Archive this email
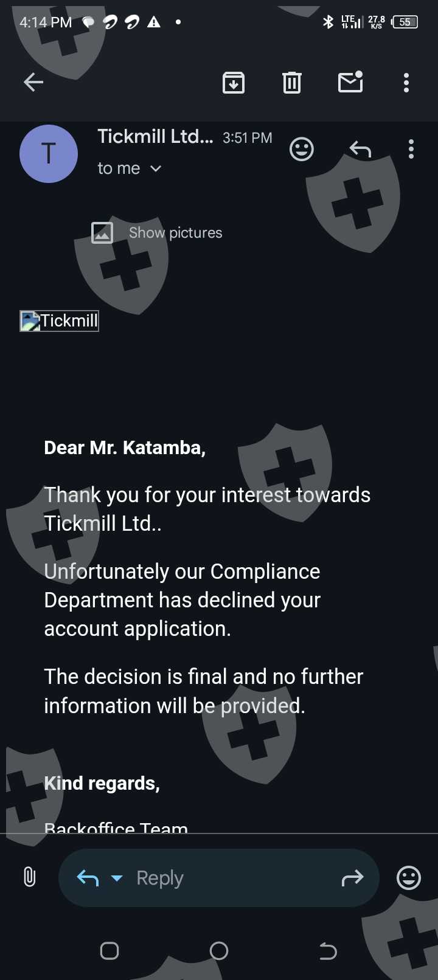This screenshot has width=438, height=980. (x=234, y=83)
